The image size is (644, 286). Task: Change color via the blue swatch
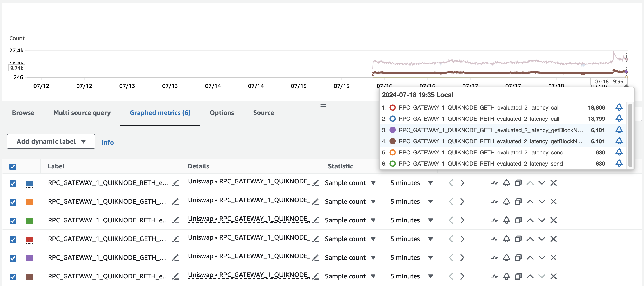(x=30, y=184)
